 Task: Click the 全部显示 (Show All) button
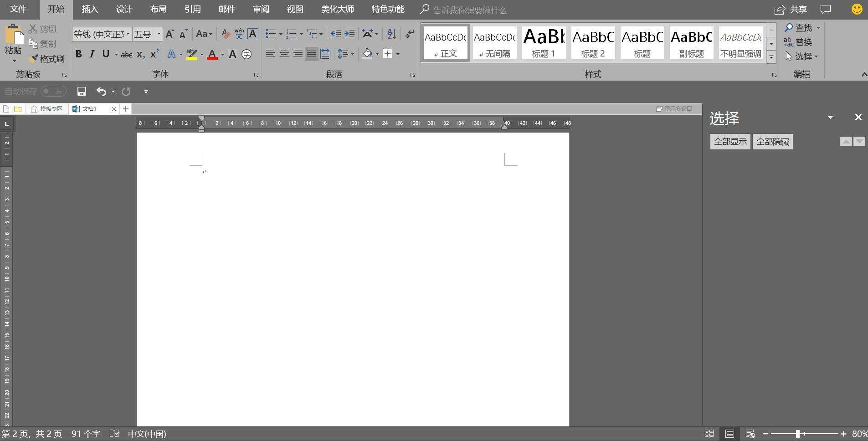coord(730,142)
